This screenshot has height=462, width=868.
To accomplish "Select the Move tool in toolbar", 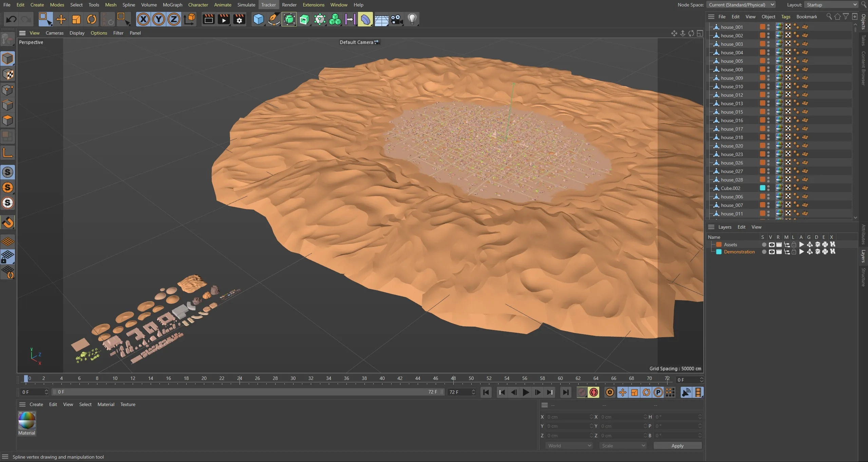I will [x=61, y=19].
